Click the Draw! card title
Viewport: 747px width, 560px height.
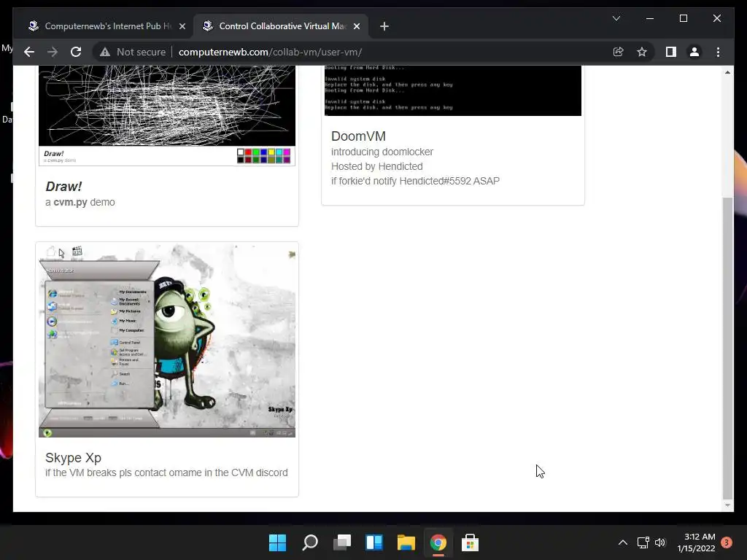coord(64,186)
